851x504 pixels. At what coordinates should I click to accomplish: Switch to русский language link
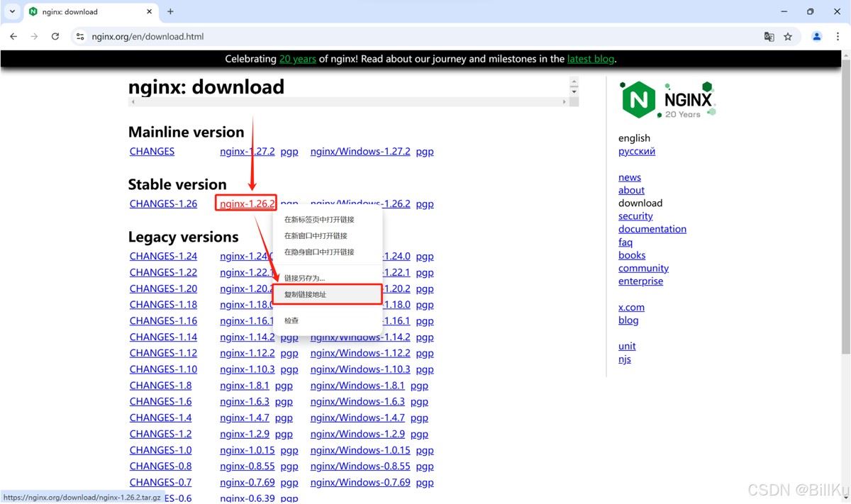pyautogui.click(x=637, y=151)
